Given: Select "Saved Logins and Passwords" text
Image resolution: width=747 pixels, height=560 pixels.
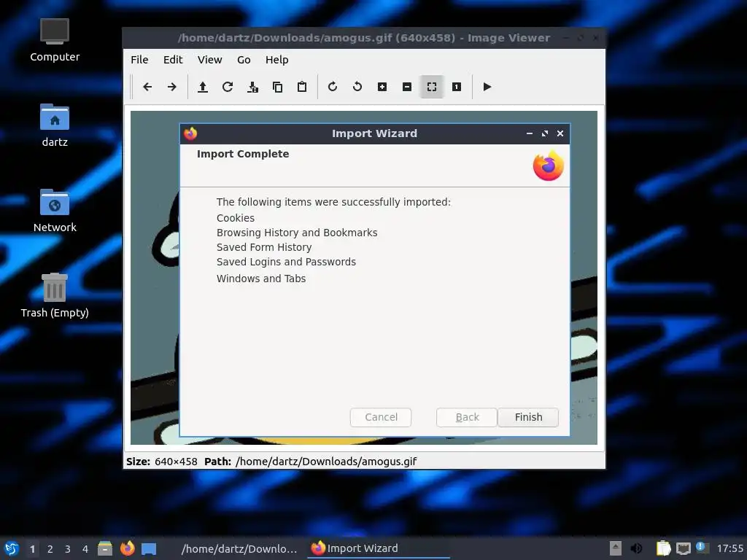Looking at the screenshot, I should [286, 262].
